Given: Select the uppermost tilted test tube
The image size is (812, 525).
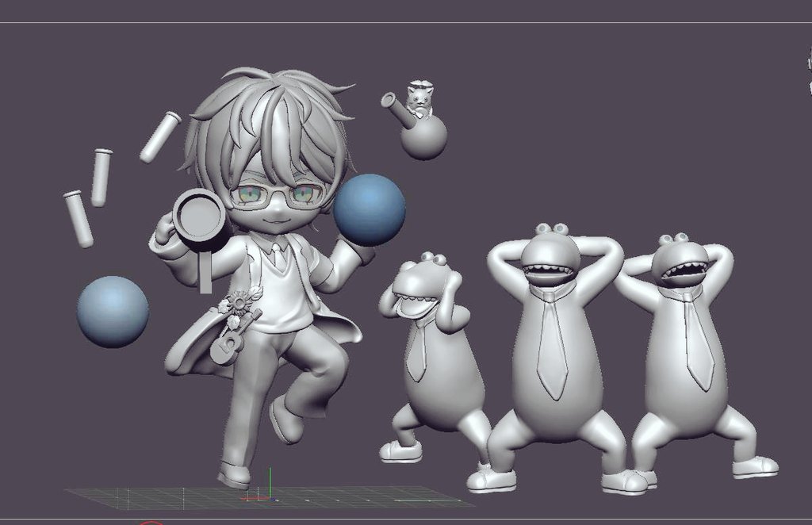Looking at the screenshot, I should [x=160, y=137].
